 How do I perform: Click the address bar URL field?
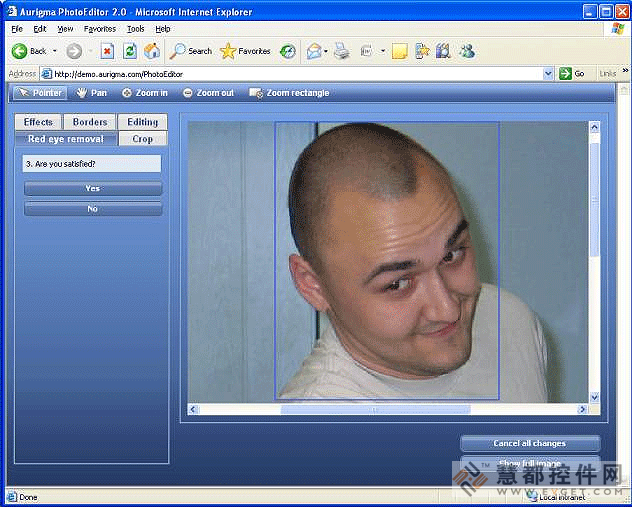(x=297, y=74)
